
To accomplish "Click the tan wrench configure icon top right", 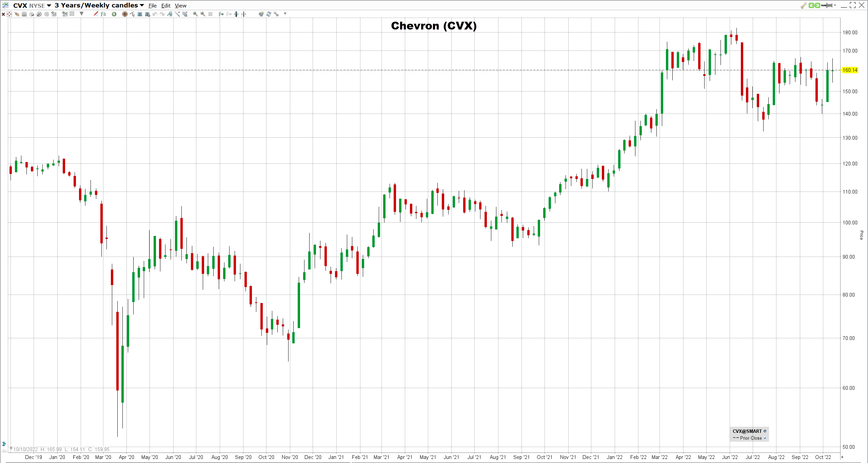I will (803, 5).
